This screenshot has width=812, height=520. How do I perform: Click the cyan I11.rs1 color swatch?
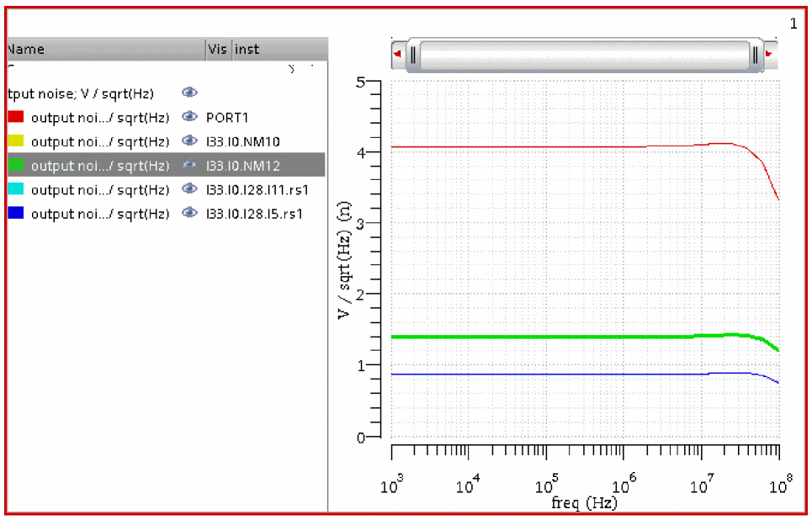click(x=16, y=190)
